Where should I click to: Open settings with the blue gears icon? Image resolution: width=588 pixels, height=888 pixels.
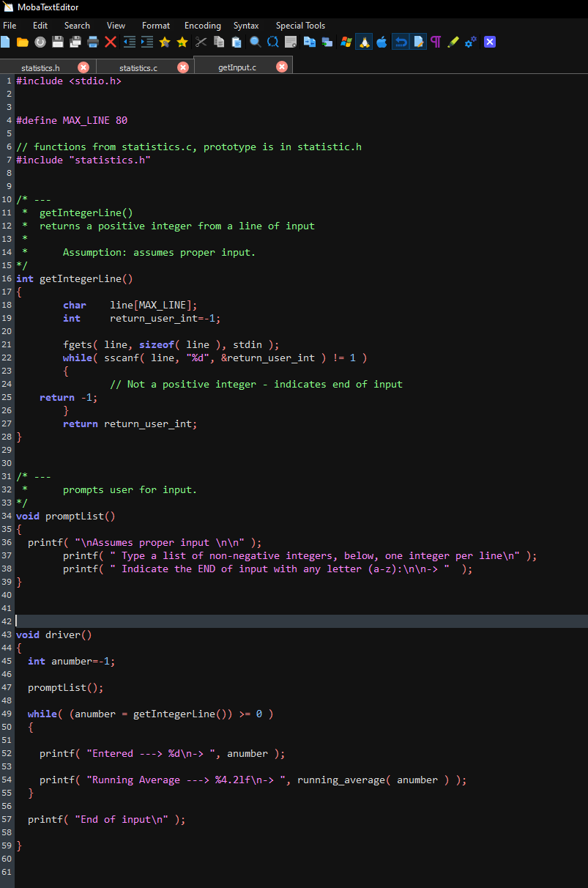(x=471, y=42)
